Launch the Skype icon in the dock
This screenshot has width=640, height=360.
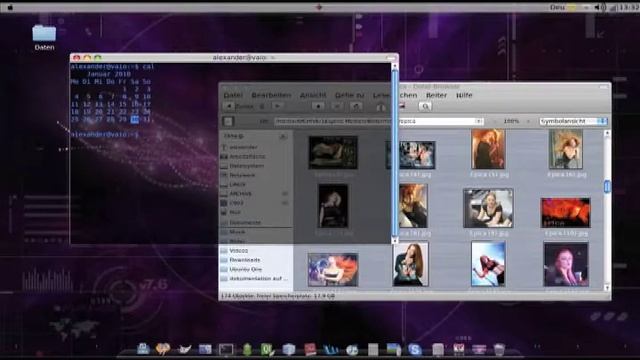pyautogui.click(x=415, y=349)
